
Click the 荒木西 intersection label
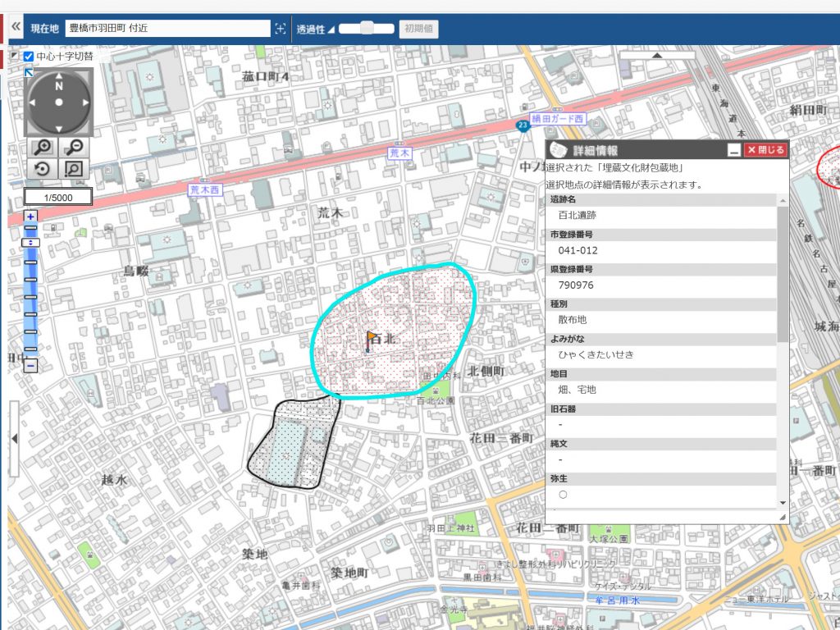pos(205,189)
